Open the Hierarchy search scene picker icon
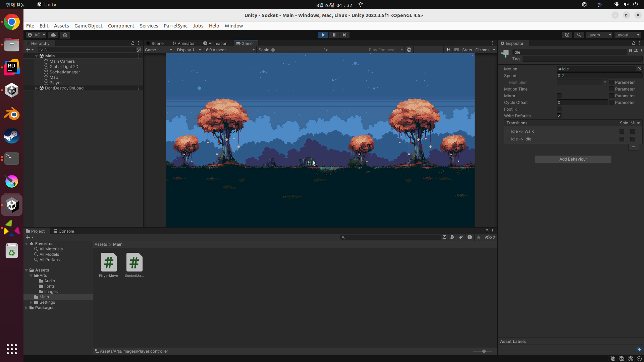Viewport: 644px width, 362px height. click(139, 50)
